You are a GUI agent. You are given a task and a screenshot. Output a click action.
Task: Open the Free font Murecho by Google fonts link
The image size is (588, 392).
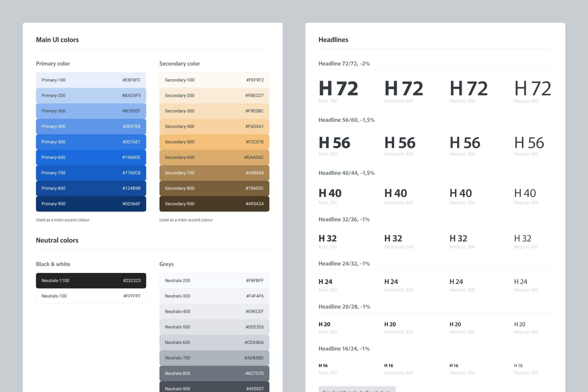(357, 390)
